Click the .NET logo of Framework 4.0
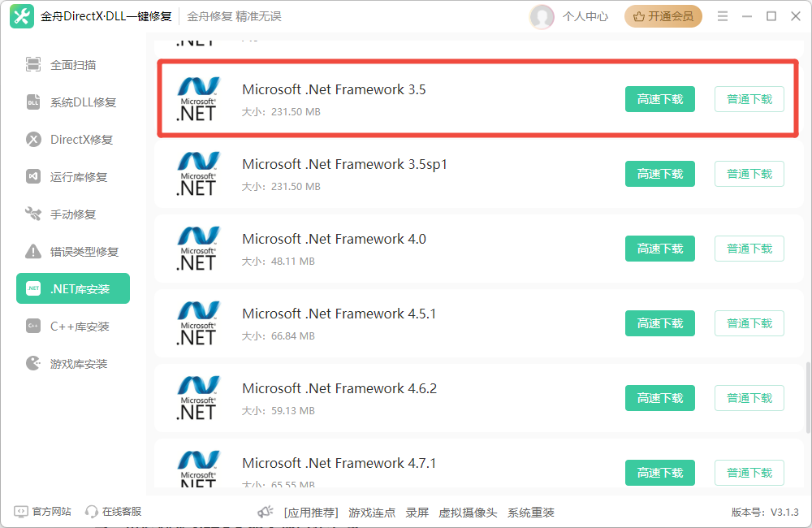Viewport: 812px width, 528px height. pos(198,249)
